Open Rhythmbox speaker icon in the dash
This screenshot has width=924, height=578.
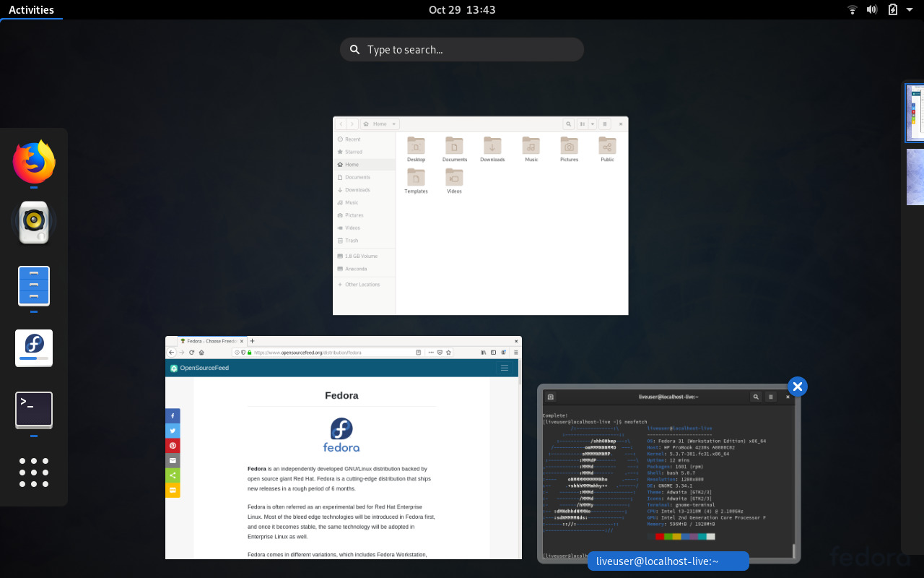pos(34,223)
